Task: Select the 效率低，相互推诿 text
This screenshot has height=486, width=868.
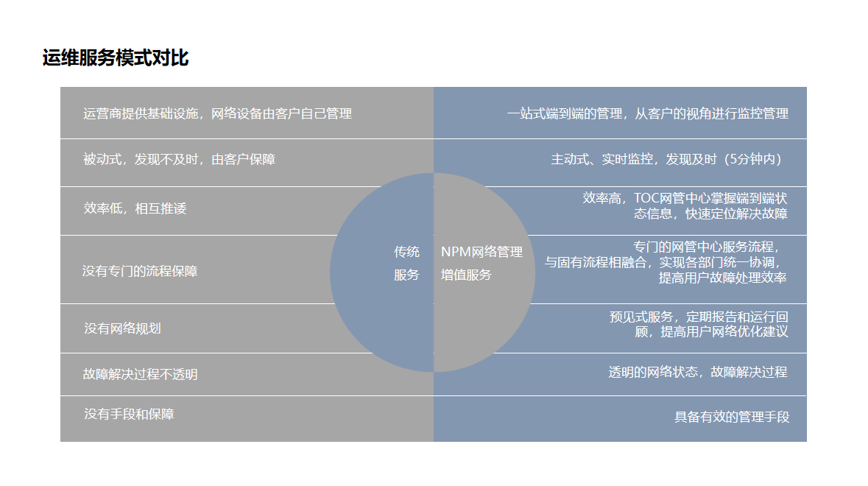Action: pyautogui.click(x=135, y=208)
